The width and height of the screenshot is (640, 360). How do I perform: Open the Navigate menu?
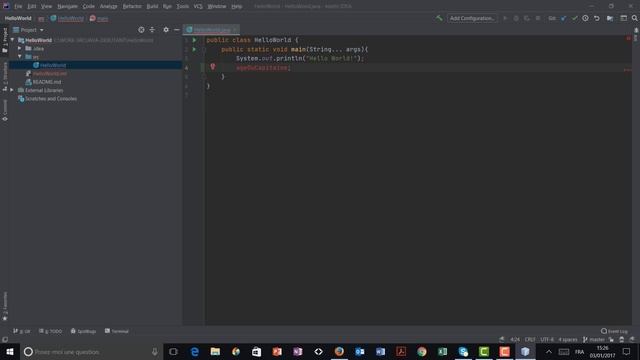coord(67,6)
